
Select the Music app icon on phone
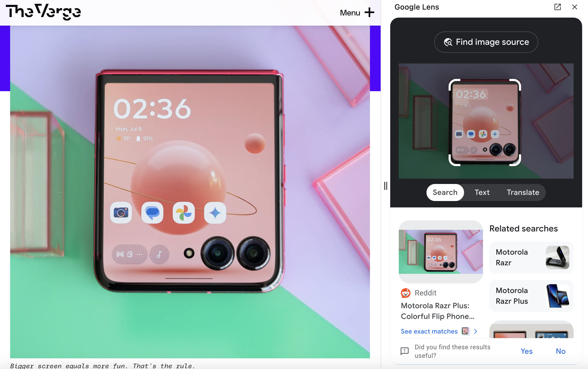tap(160, 253)
